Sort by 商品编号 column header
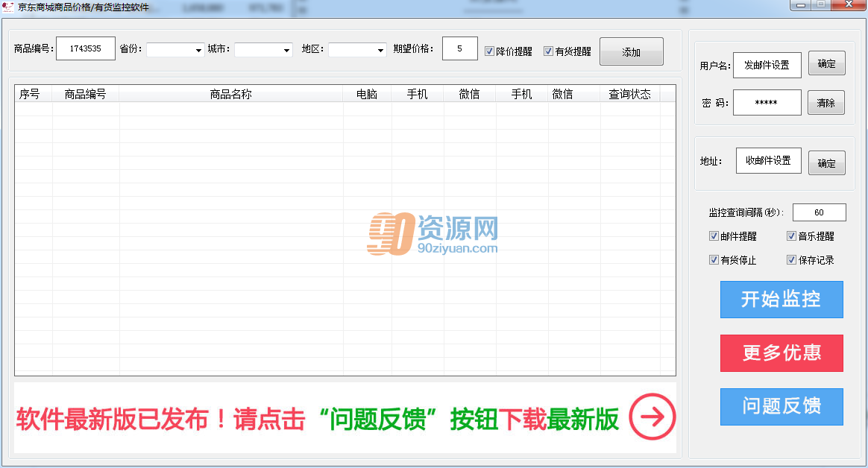Viewport: 868px width, 468px height. point(85,94)
